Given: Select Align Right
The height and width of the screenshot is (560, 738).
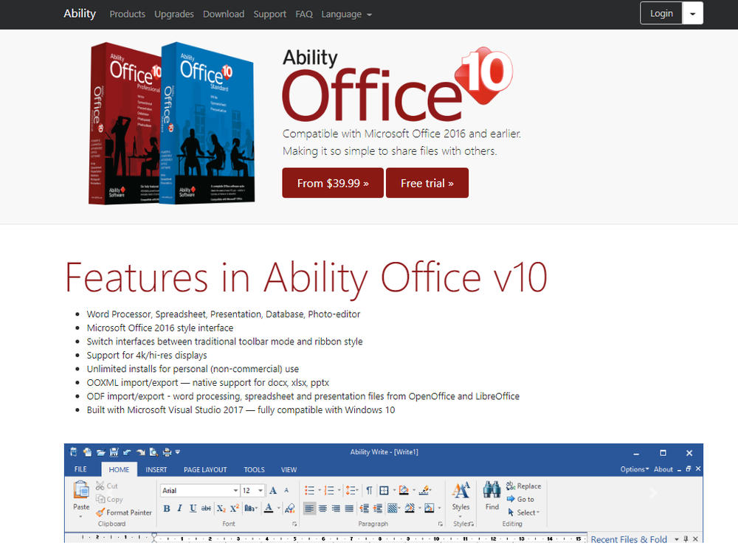Looking at the screenshot, I should 336,508.
